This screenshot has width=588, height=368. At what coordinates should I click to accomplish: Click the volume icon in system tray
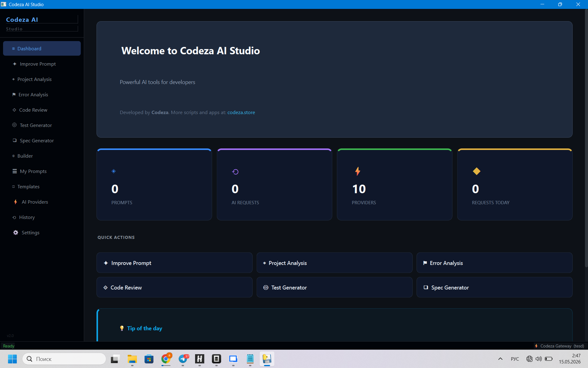click(x=539, y=359)
